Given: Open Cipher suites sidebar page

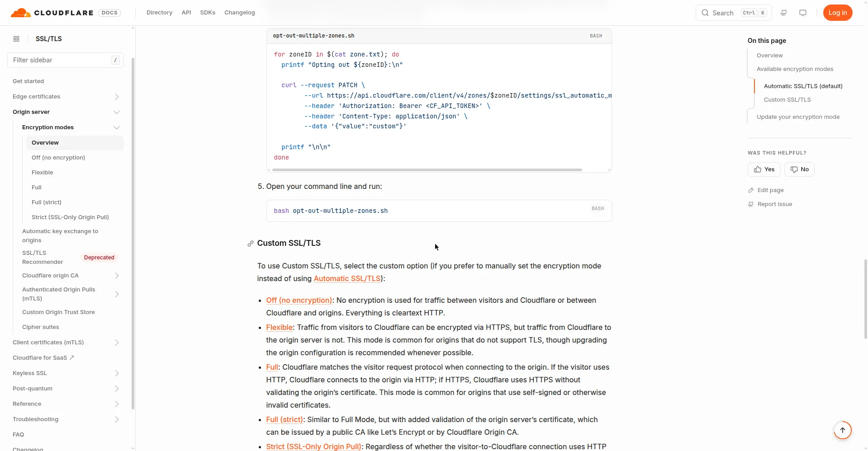Looking at the screenshot, I should point(41,327).
